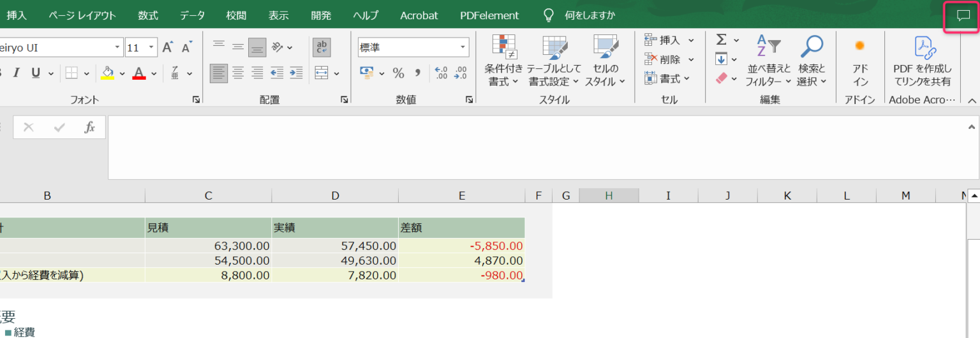The image size is (980, 338).
Task: Decrease decimal places
Action: pyautogui.click(x=461, y=73)
